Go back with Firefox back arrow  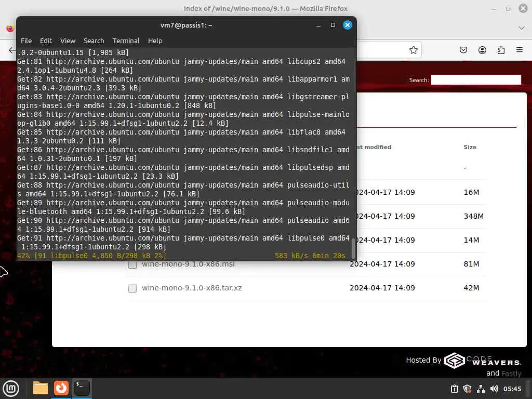point(12,50)
